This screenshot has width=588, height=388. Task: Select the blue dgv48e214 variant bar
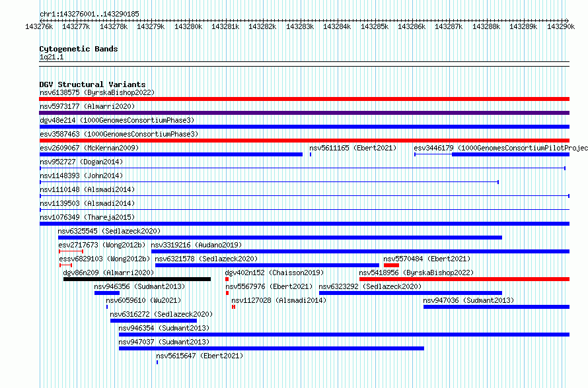[x=304, y=127]
